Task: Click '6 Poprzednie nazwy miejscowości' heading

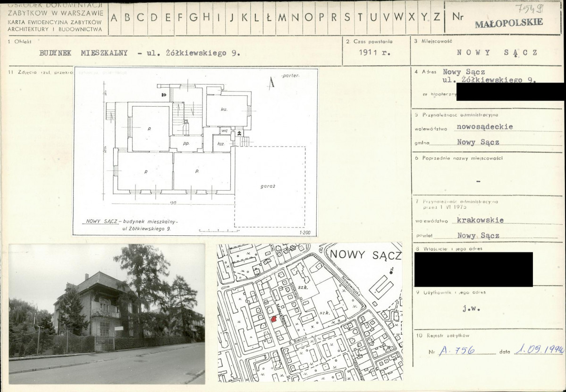Action: pyautogui.click(x=459, y=158)
